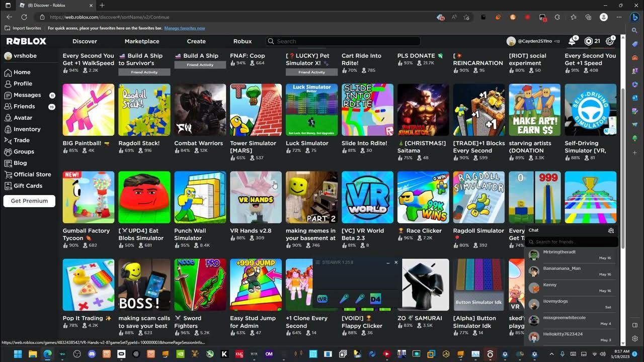Click the VR headset status icon in SteamVR
Viewport: 644px width, 362px height.
click(x=323, y=299)
